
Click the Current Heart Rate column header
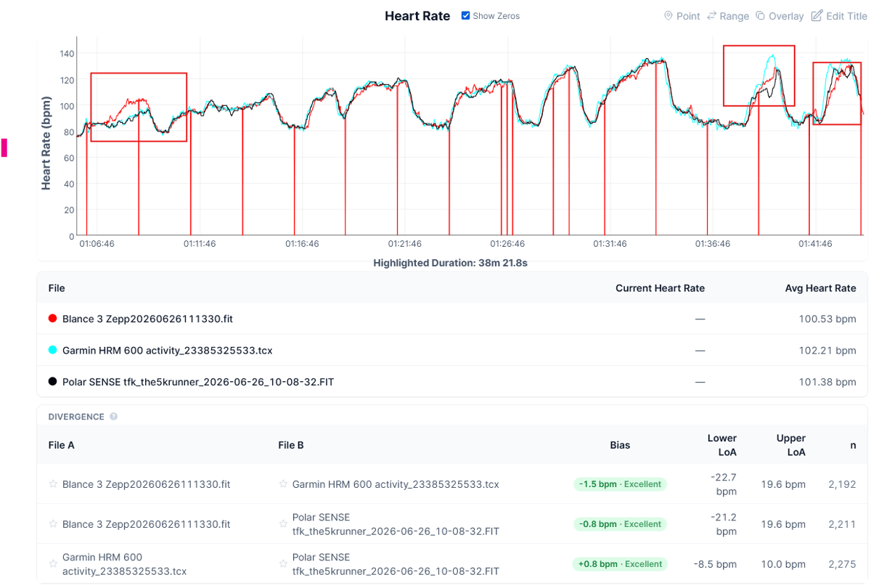pos(660,288)
